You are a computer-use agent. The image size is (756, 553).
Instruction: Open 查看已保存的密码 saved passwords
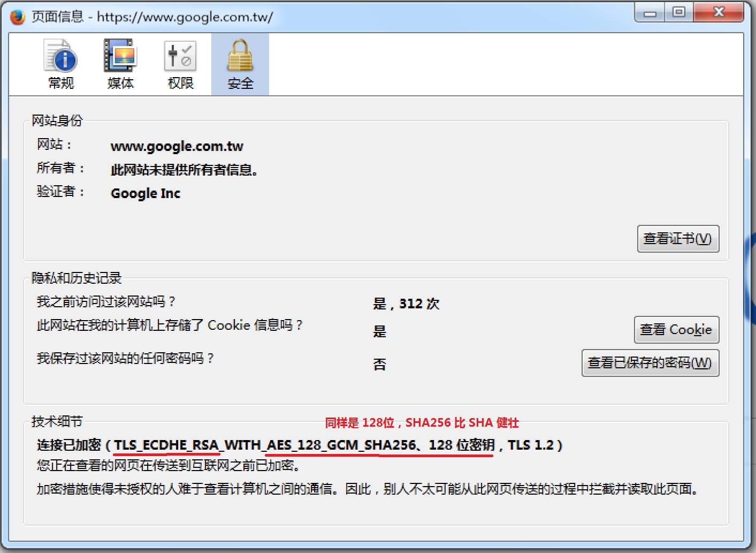pyautogui.click(x=650, y=363)
